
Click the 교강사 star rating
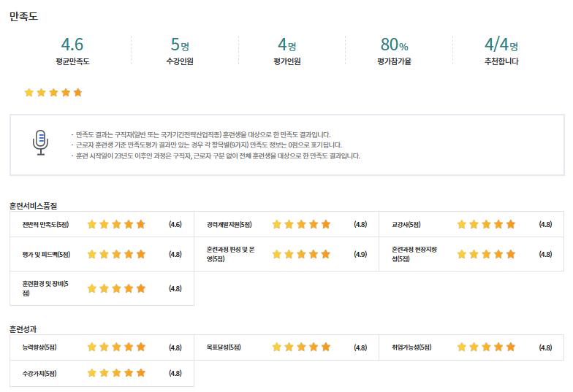tap(486, 224)
